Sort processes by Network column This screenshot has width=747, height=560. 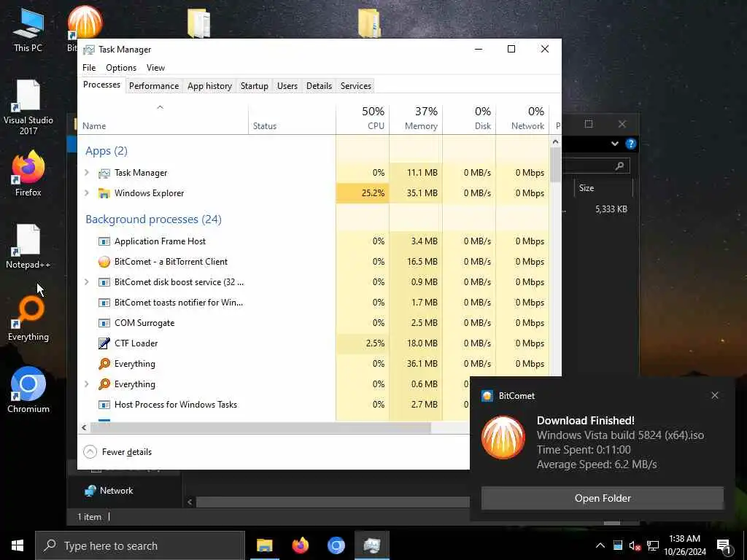point(522,118)
